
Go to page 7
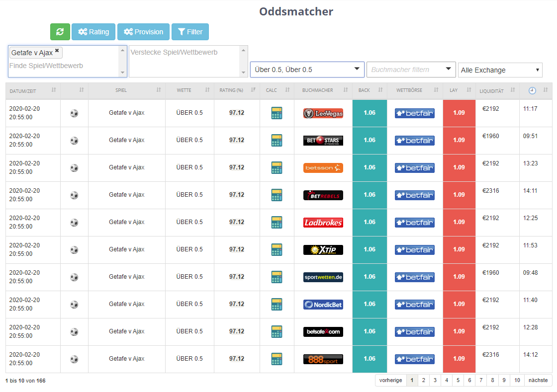click(x=481, y=380)
